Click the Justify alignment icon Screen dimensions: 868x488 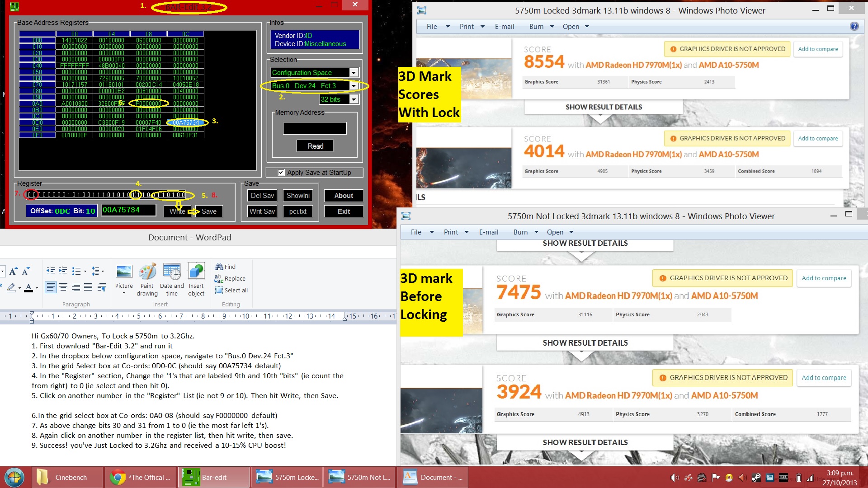[x=88, y=287]
